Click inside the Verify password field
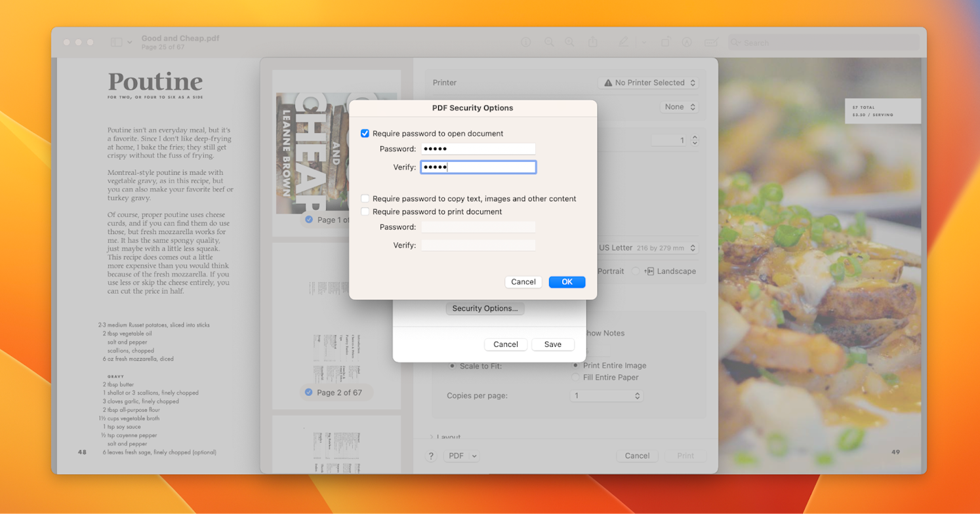This screenshot has height=514, width=980. point(478,167)
